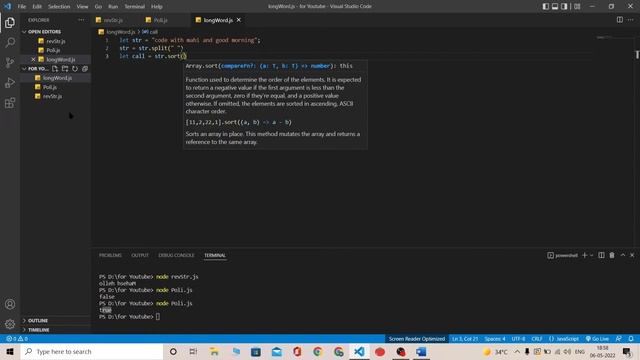
Task: Create a new file in the folder
Action: click(x=55, y=69)
